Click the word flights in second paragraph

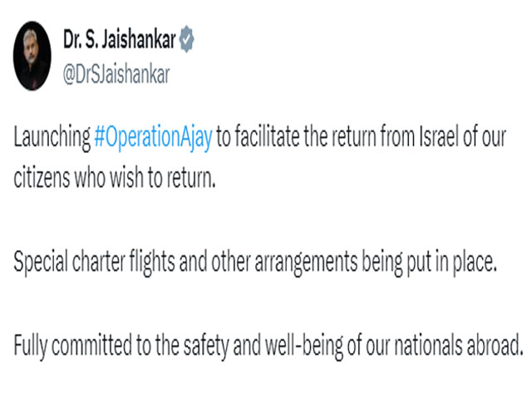point(152,263)
